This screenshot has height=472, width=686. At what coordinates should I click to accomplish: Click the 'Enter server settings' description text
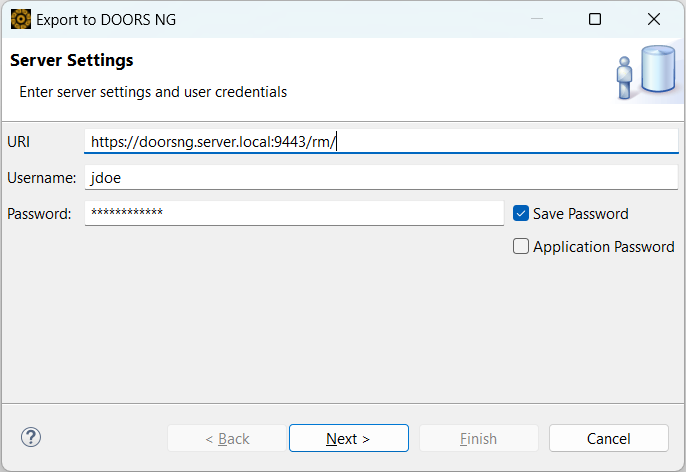(x=153, y=92)
